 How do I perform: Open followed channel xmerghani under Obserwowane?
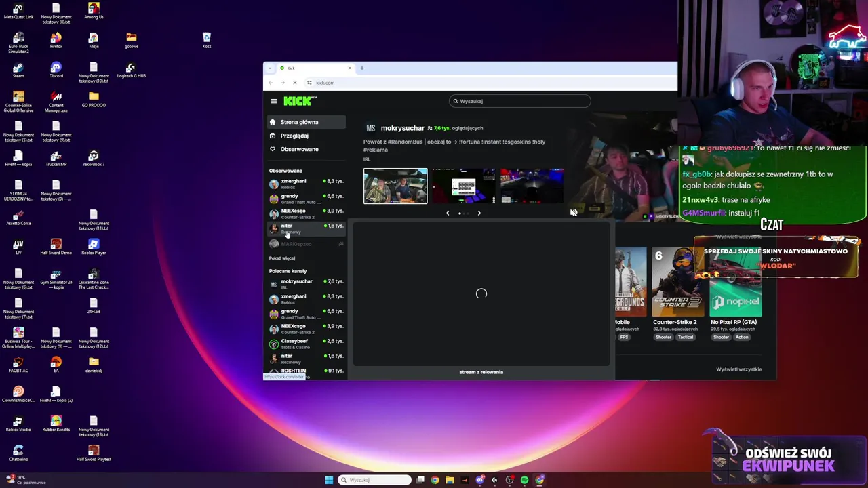click(306, 184)
